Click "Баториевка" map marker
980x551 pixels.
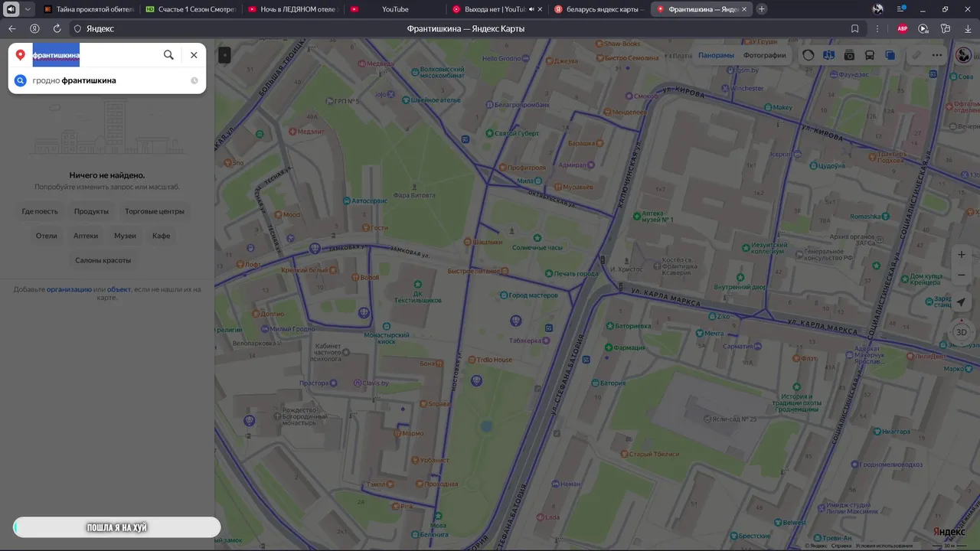(628, 325)
